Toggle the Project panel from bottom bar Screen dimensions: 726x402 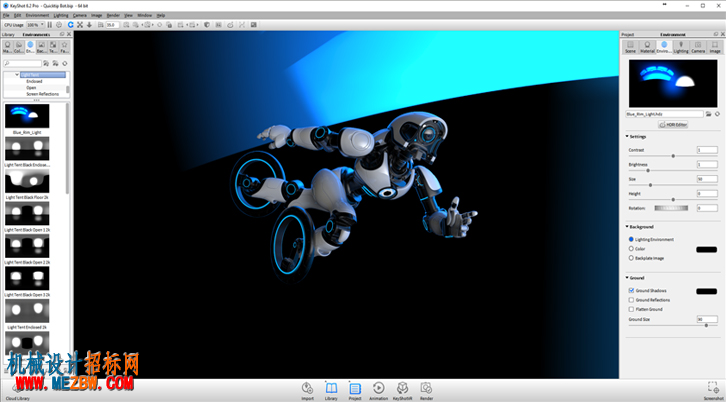click(355, 390)
